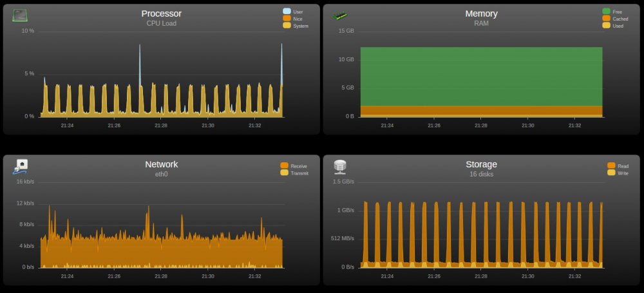The width and height of the screenshot is (644, 293).
Task: Click the 16 kb/s axis label in Network
Action: tap(26, 182)
